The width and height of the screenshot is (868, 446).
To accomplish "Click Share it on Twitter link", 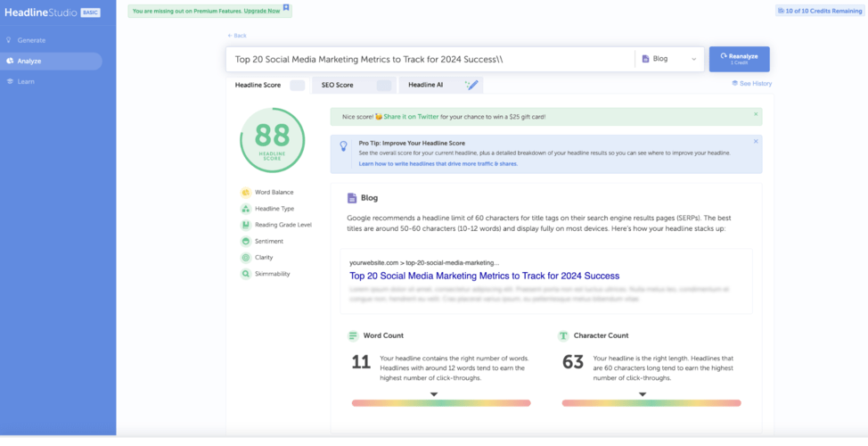I will coord(411,117).
